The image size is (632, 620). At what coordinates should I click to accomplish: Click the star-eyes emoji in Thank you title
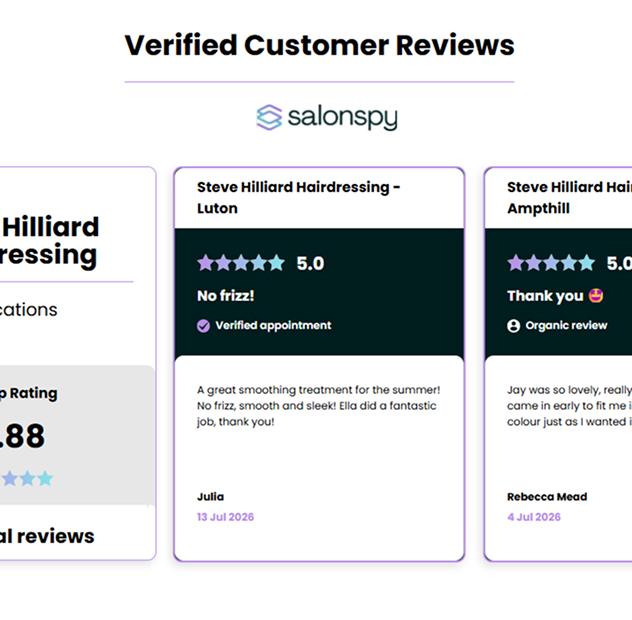596,295
